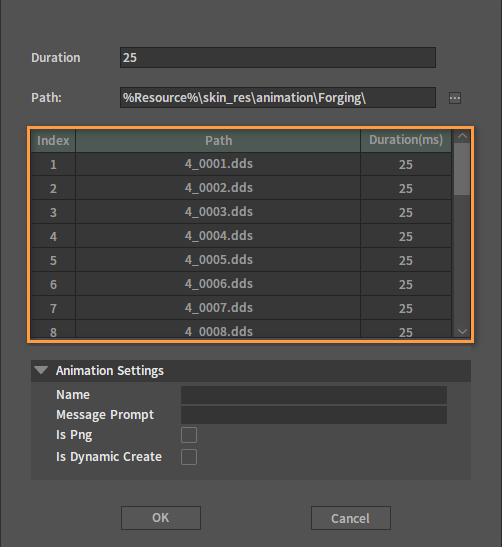The image size is (502, 547).
Task: Click the Duration(ms) column header
Action: [x=406, y=141]
